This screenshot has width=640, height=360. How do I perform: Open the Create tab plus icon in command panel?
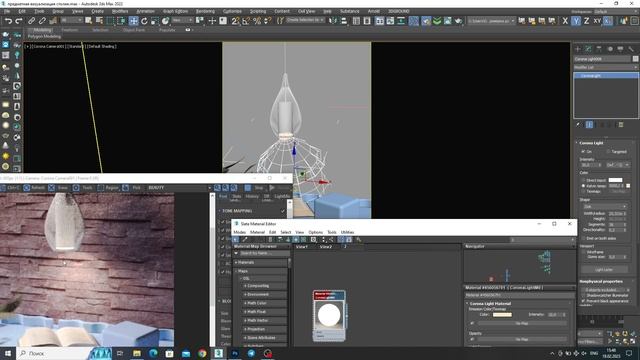click(x=578, y=49)
